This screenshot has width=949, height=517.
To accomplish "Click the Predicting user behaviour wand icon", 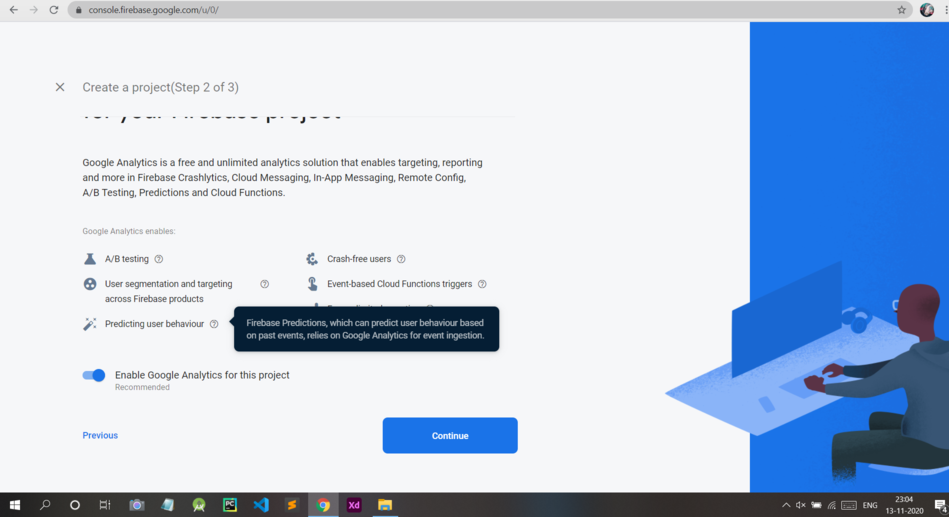I will click(90, 324).
